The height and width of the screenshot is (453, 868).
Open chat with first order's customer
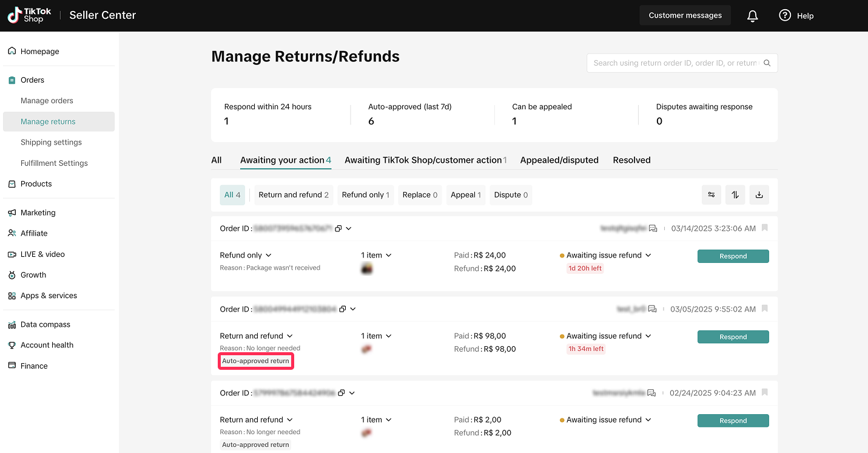pyautogui.click(x=653, y=228)
